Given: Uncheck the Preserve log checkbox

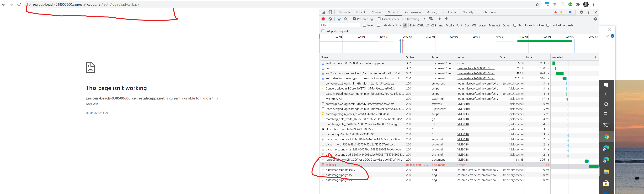Looking at the screenshot, I should [354, 19].
